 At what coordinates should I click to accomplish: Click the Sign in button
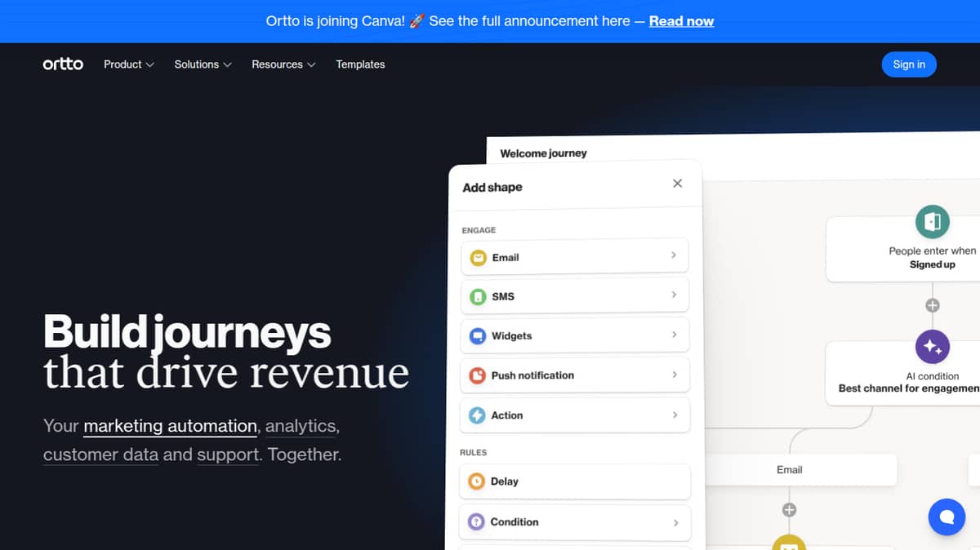[x=909, y=64]
